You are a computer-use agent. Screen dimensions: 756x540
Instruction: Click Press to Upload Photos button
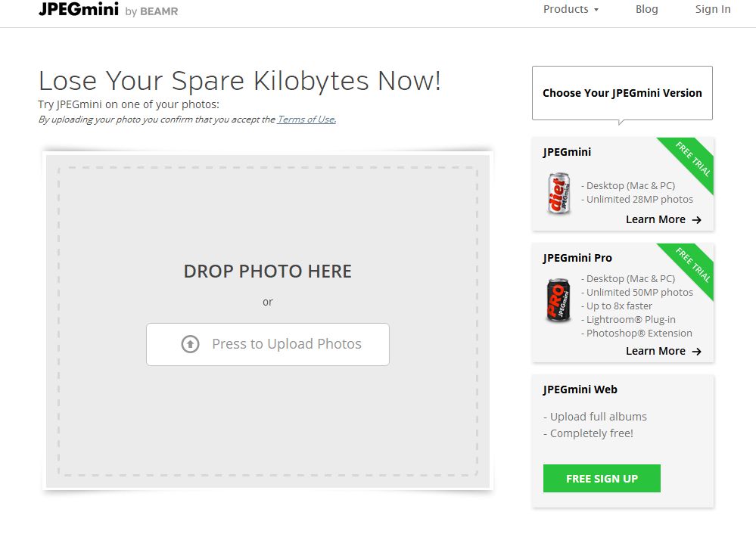[268, 344]
